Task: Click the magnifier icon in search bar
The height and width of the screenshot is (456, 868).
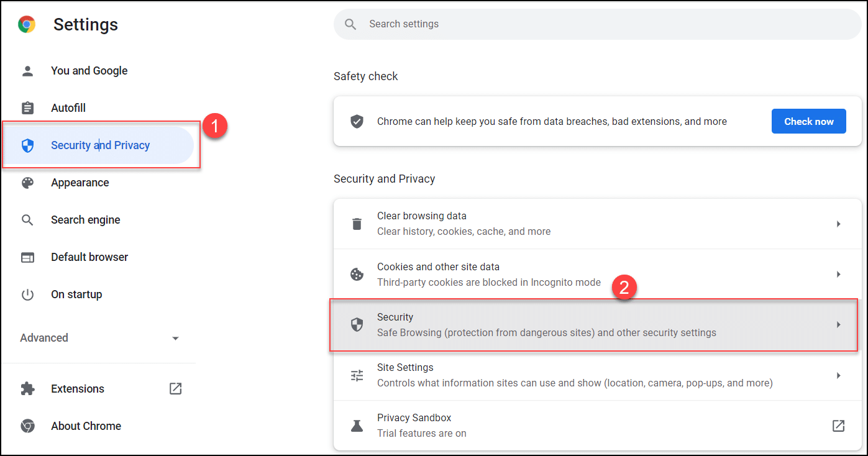Action: [x=350, y=24]
